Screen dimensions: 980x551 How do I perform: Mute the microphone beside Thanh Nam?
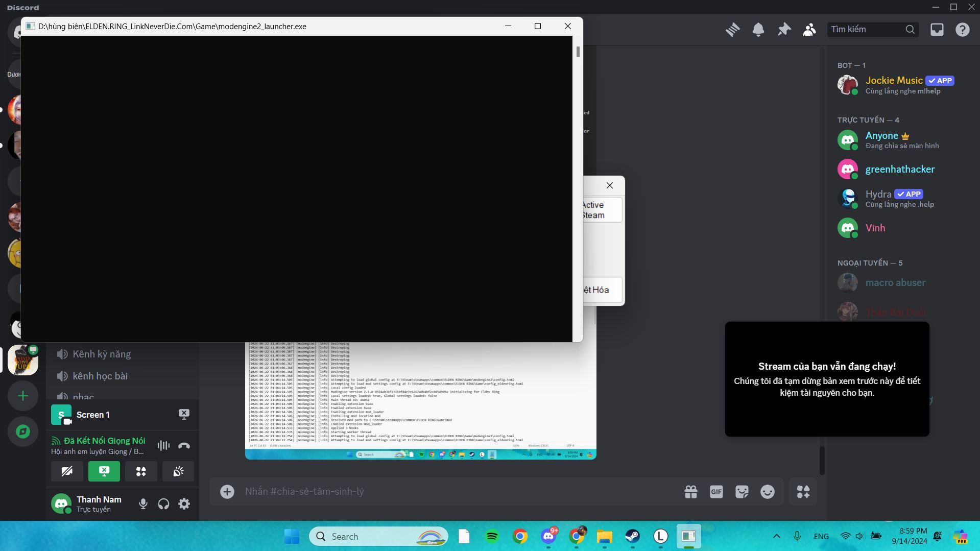pos(143,504)
